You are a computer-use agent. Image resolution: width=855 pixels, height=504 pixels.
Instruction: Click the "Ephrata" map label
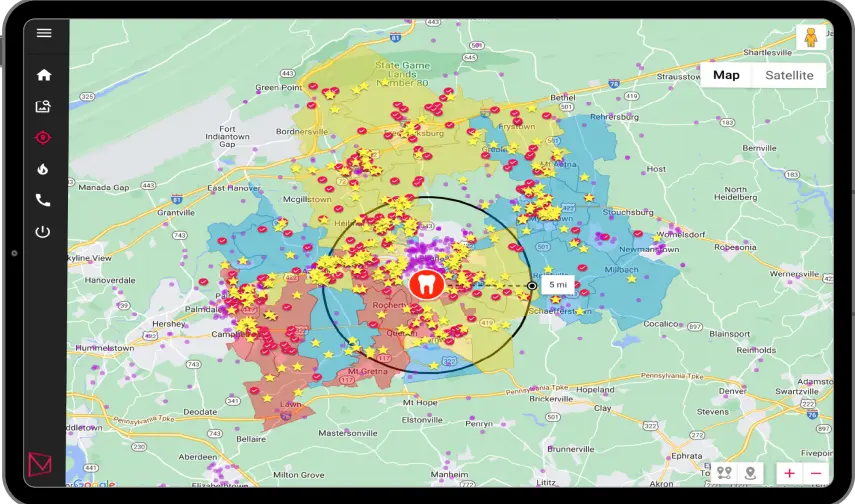coord(687,455)
